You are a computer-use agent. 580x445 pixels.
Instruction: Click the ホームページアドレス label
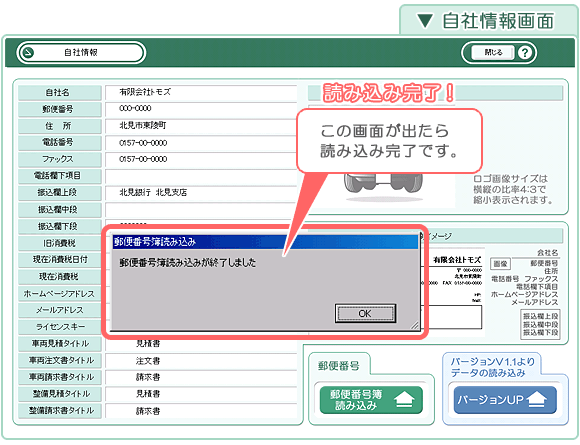[60, 294]
